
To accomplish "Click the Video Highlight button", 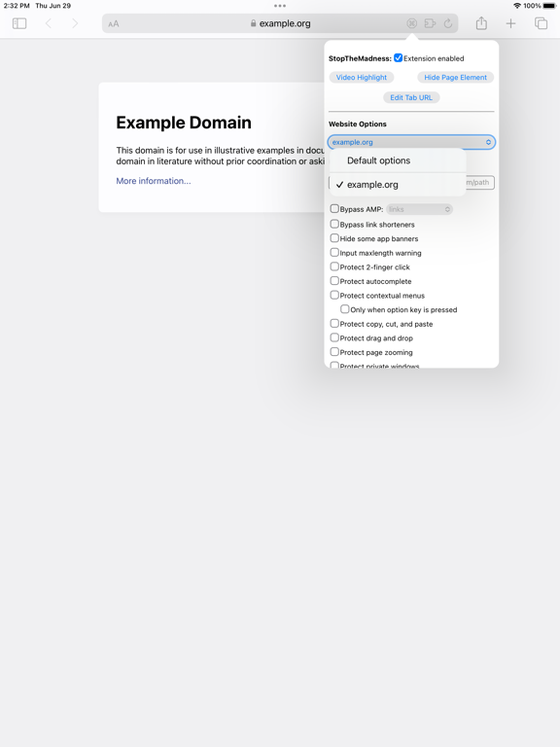I will (362, 77).
